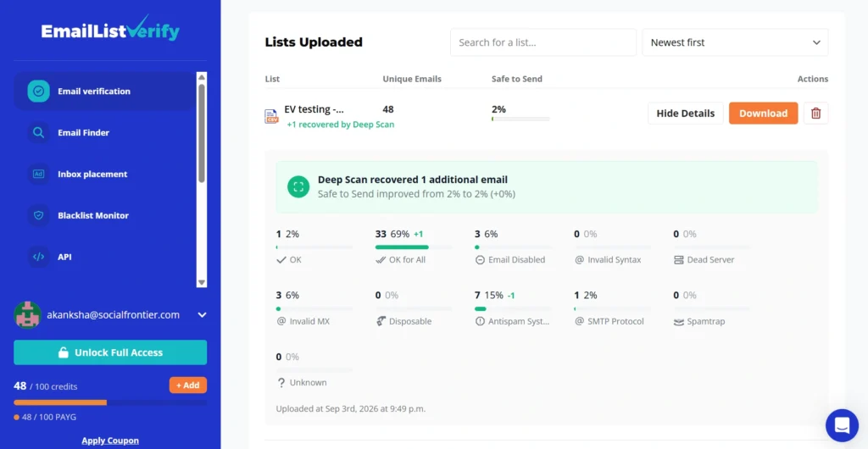868x449 pixels.
Task: Click the +1 recovered by Deep Scan text
Action: (341, 125)
